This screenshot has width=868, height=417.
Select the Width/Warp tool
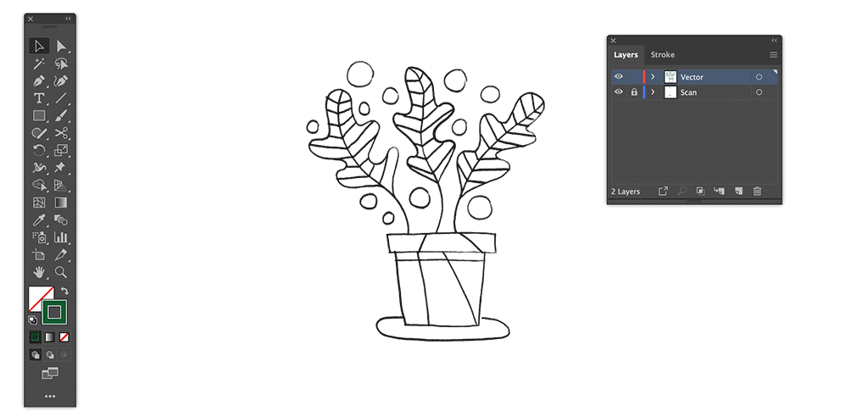coord(39,167)
